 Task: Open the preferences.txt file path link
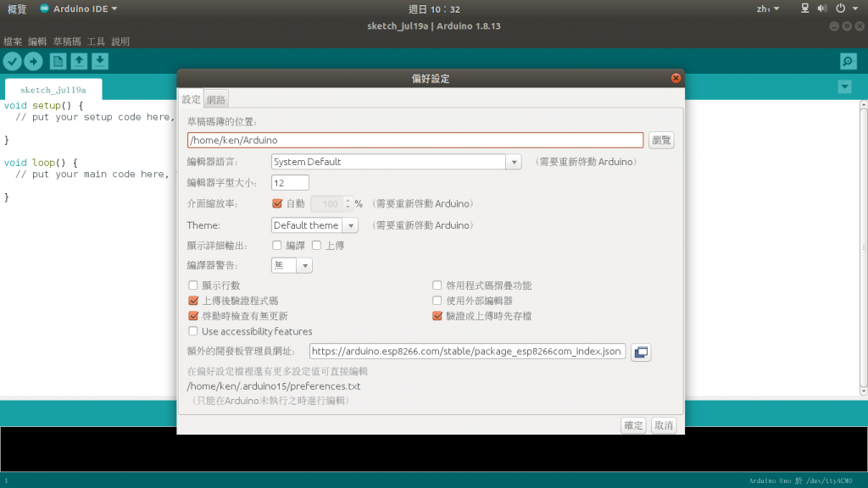pyautogui.click(x=274, y=386)
